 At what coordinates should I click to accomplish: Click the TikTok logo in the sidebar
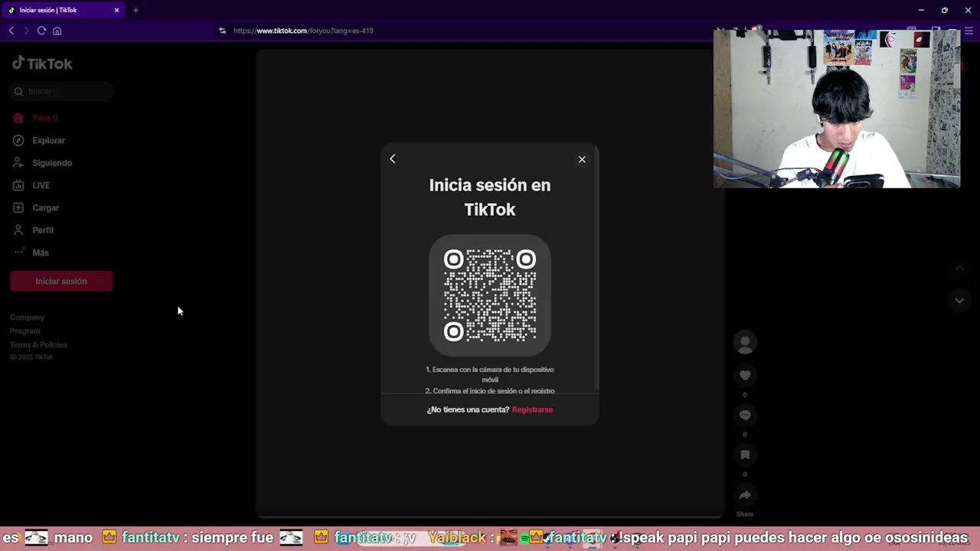pos(42,64)
